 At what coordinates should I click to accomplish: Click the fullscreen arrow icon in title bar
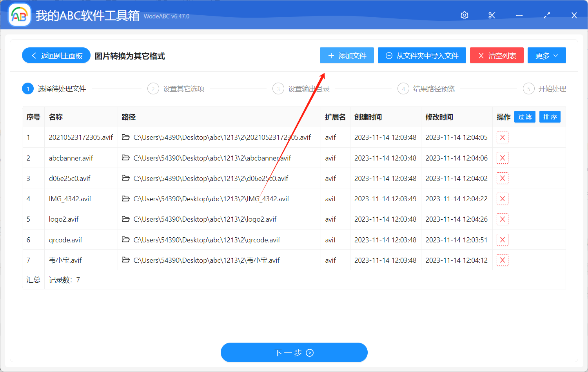pos(546,15)
